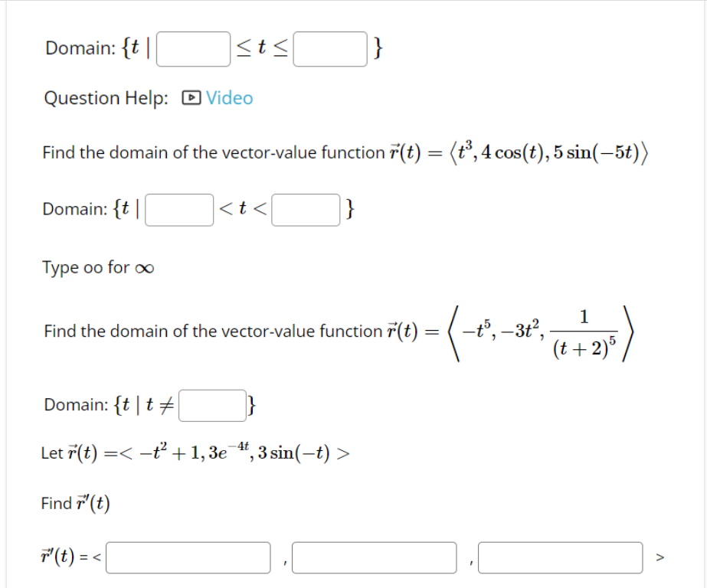
Task: Click the upper bound field of the closed domain
Action: point(329,49)
